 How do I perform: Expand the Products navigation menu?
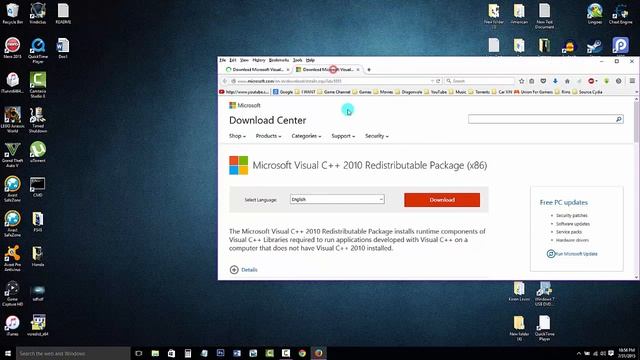[269, 136]
